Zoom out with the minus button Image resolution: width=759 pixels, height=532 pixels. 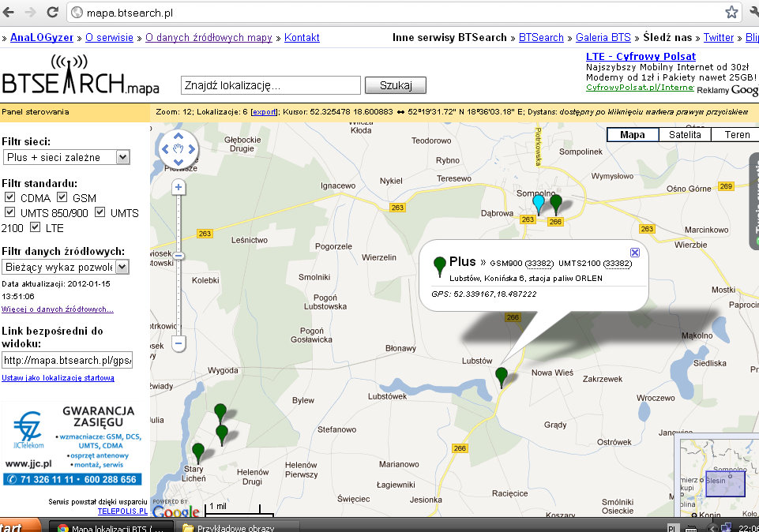178,343
